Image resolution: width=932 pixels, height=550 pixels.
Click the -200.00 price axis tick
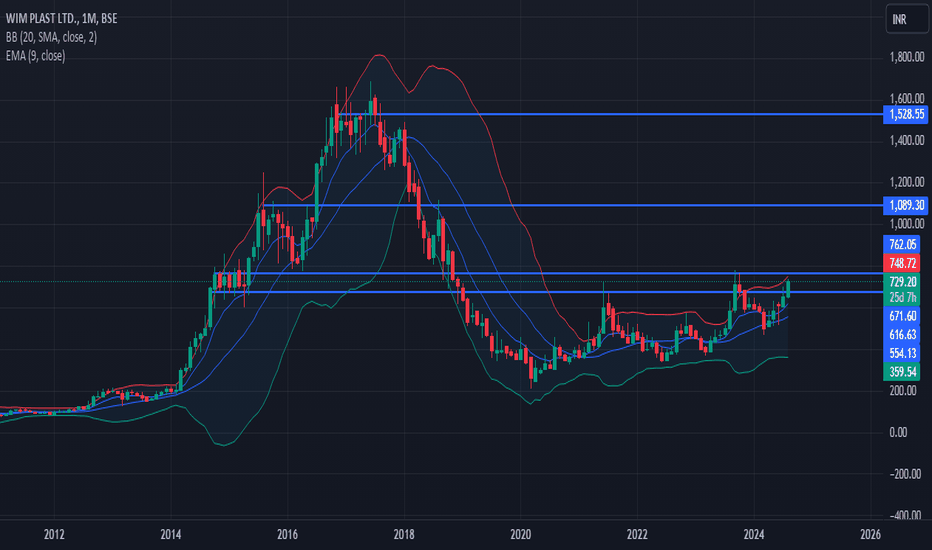(906, 474)
